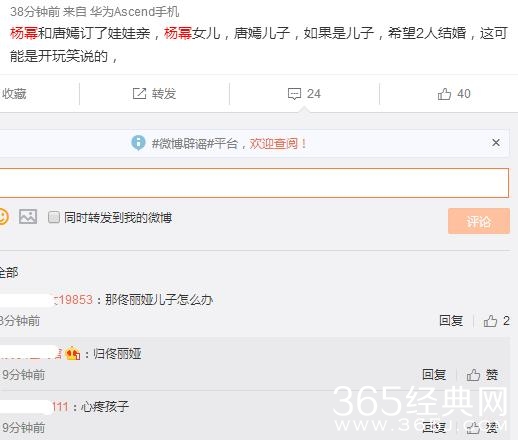This screenshot has height=440, width=518.
Task: Click the crown badge beside the 归佟丽娅 commenter
Action: (x=73, y=353)
